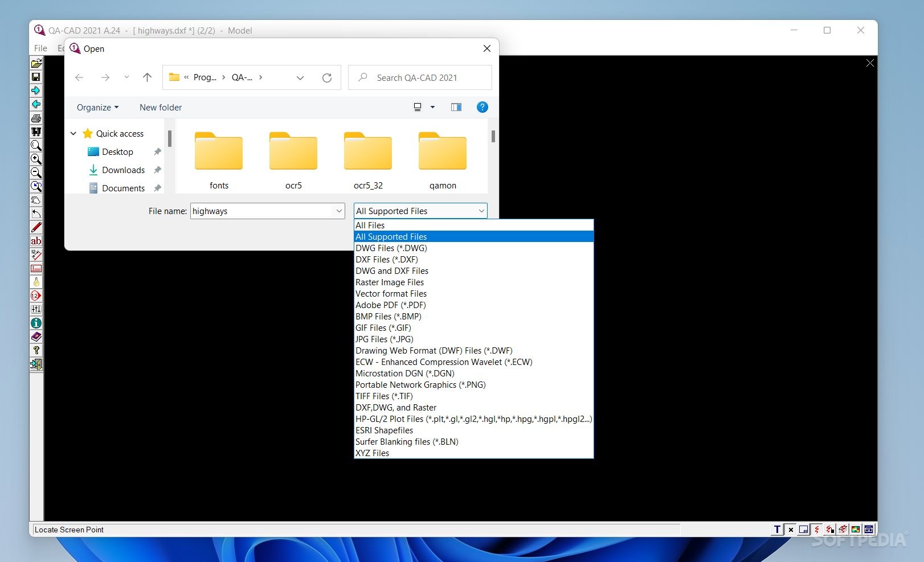Click the zoom in plus magnifier icon
The width and height of the screenshot is (924, 562).
[x=36, y=159]
